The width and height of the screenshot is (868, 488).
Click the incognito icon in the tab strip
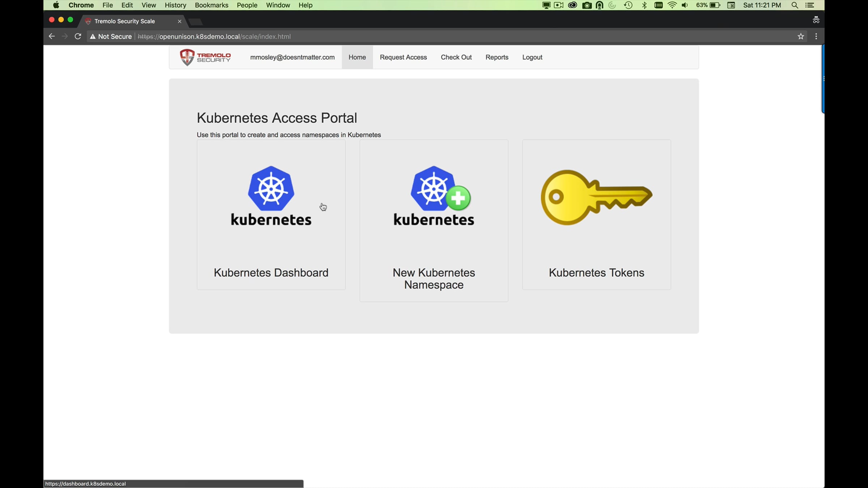tap(816, 20)
